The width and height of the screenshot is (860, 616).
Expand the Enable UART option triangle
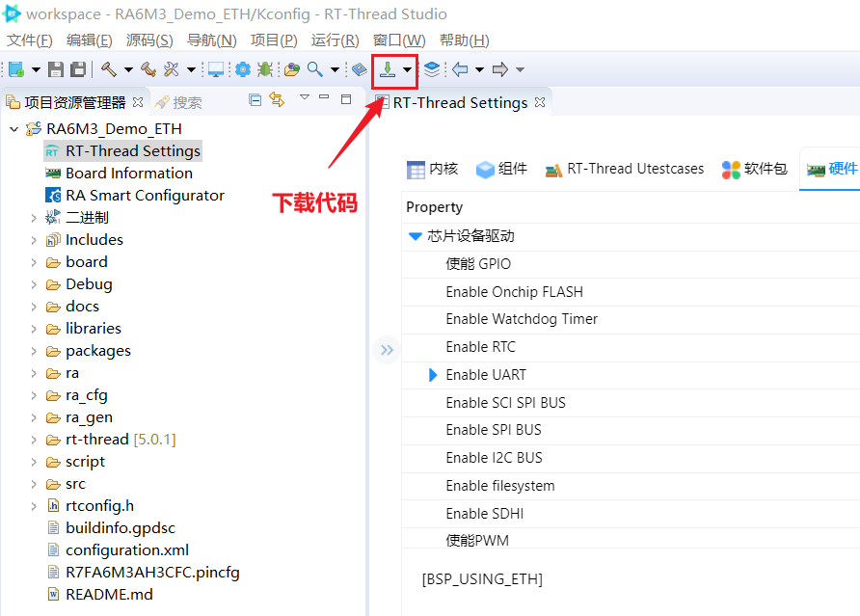click(x=432, y=375)
